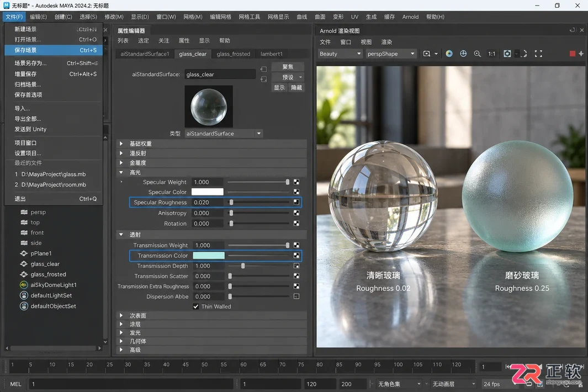The width and height of the screenshot is (588, 392).
Task: Expand the 漫反射 section
Action: click(x=121, y=153)
